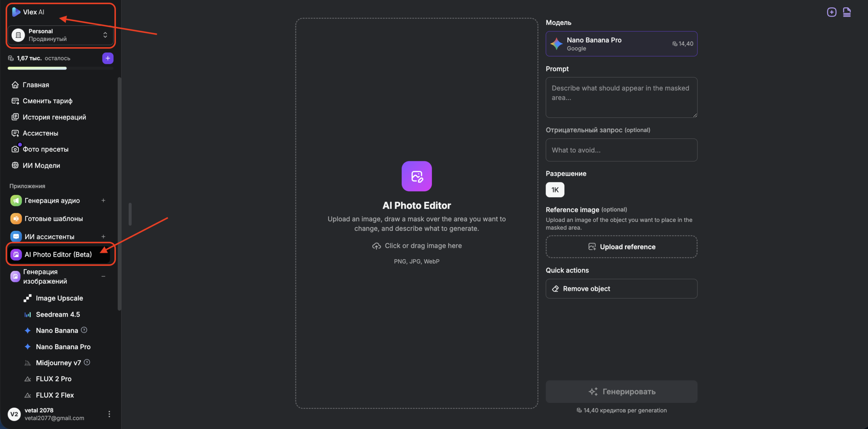This screenshot has width=868, height=429.
Task: Open the document icon in top right corner
Action: (x=847, y=12)
